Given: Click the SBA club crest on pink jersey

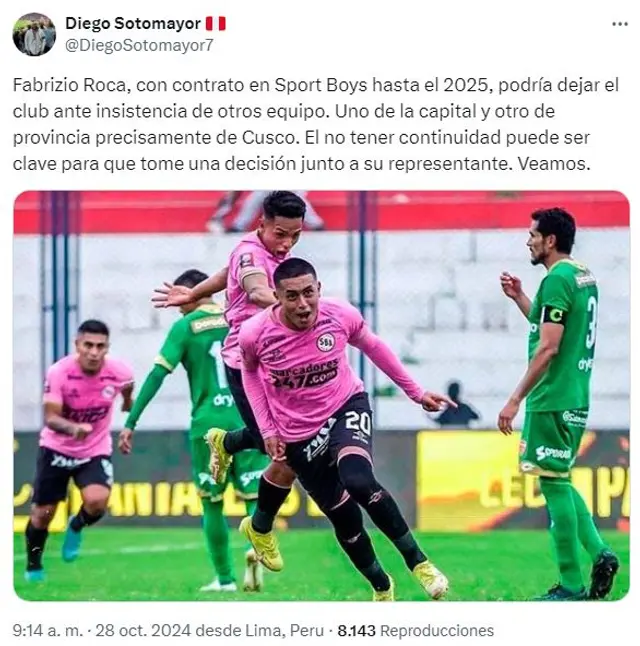Looking at the screenshot, I should (325, 342).
